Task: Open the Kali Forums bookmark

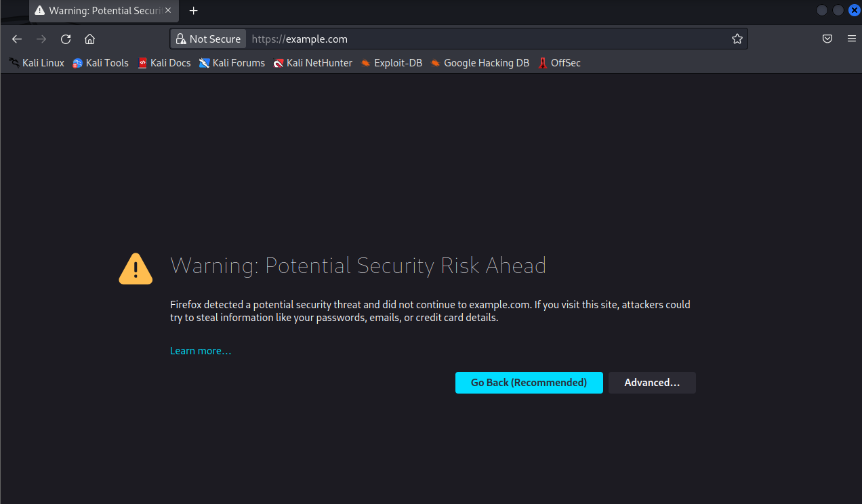Action: (x=232, y=63)
